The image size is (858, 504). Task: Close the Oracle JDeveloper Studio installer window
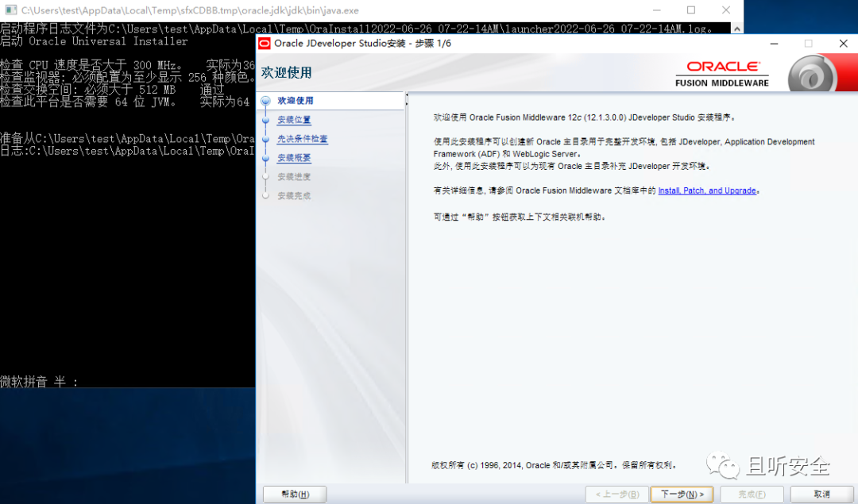click(843, 44)
